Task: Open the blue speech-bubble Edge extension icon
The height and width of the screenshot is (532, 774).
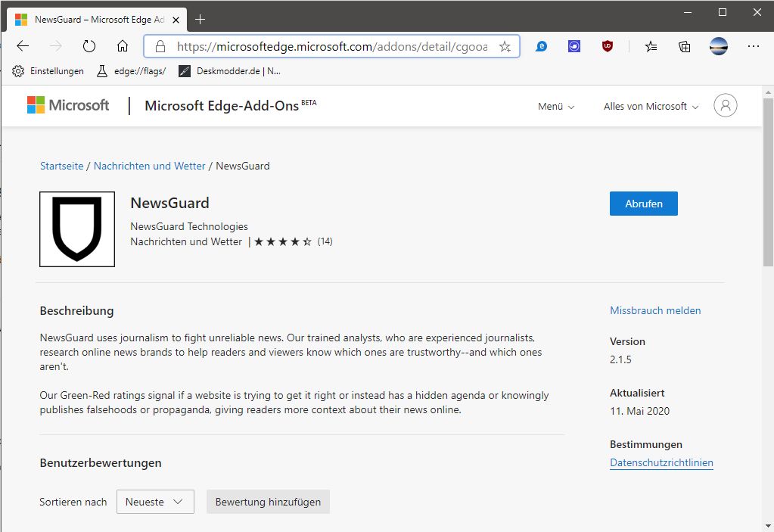Action: (x=541, y=46)
